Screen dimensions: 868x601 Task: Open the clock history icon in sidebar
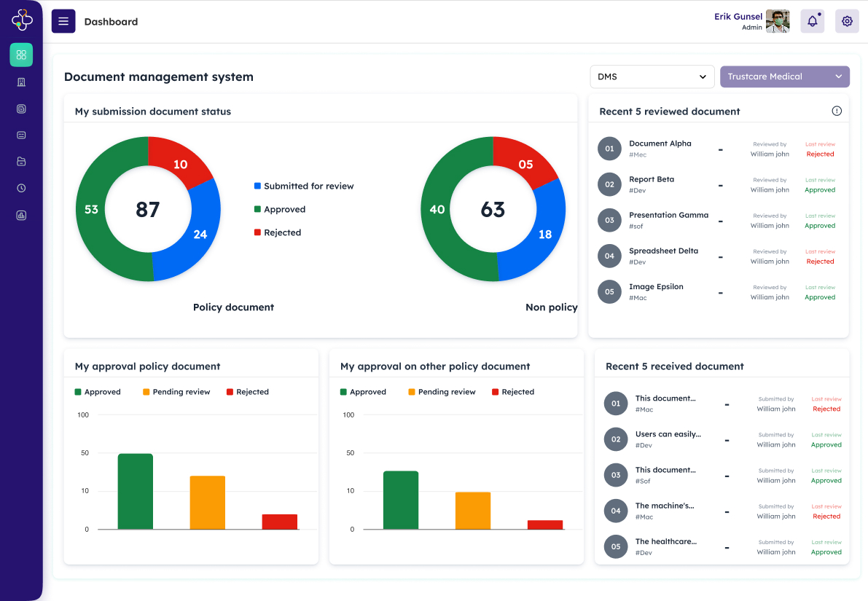pos(21,188)
